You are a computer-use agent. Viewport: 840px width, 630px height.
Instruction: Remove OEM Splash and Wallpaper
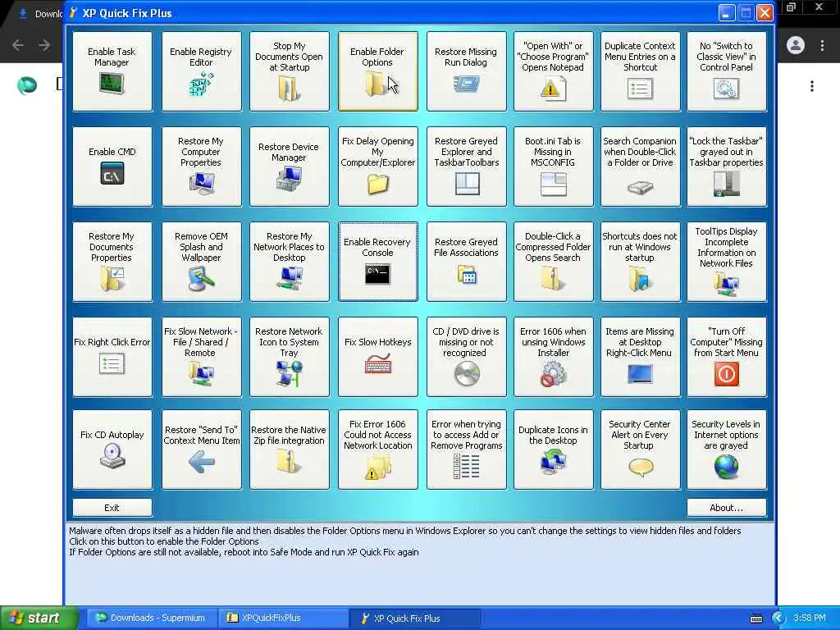(202, 262)
